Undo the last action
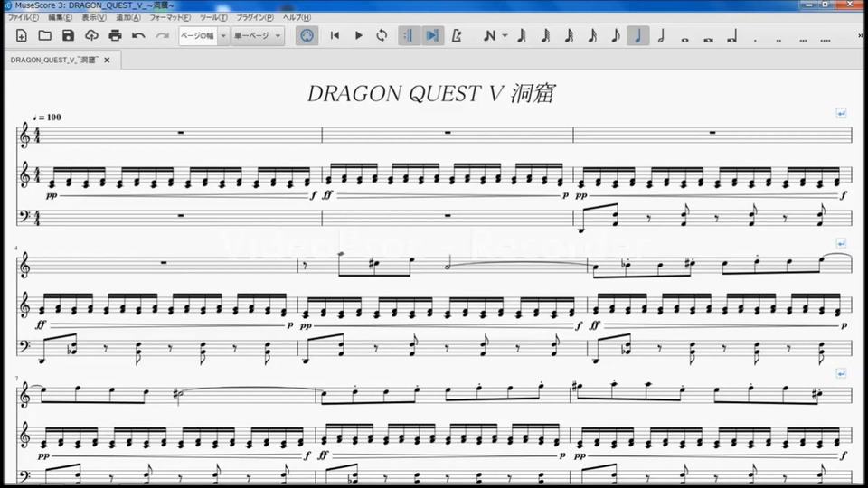Screen dimensions: 868x488 point(138,36)
